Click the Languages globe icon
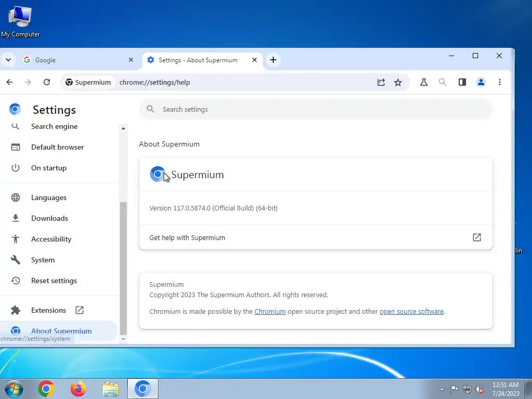This screenshot has width=532, height=399. coord(15,197)
